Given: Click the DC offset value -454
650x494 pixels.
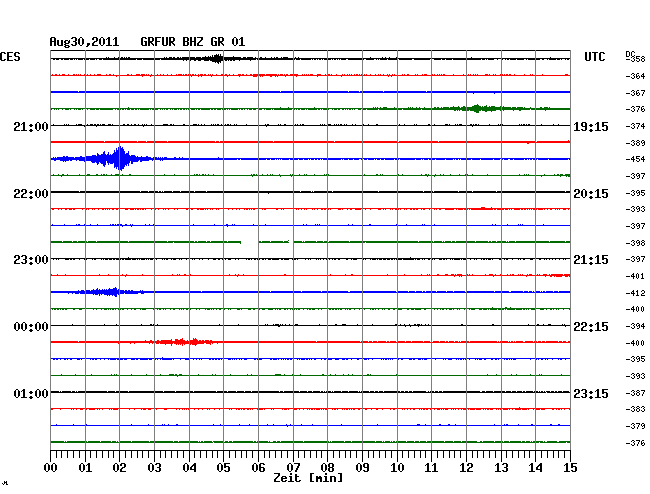Looking at the screenshot, I should pyautogui.click(x=635, y=159).
